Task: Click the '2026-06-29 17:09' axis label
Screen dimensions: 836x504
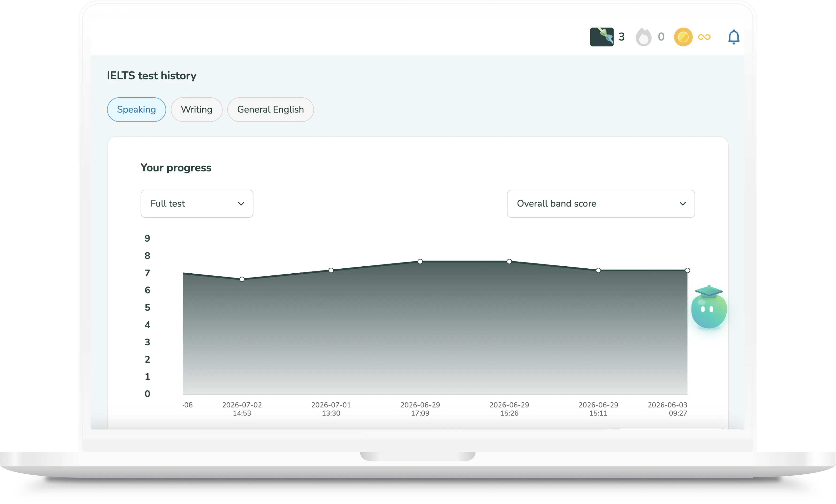Action: coord(420,409)
